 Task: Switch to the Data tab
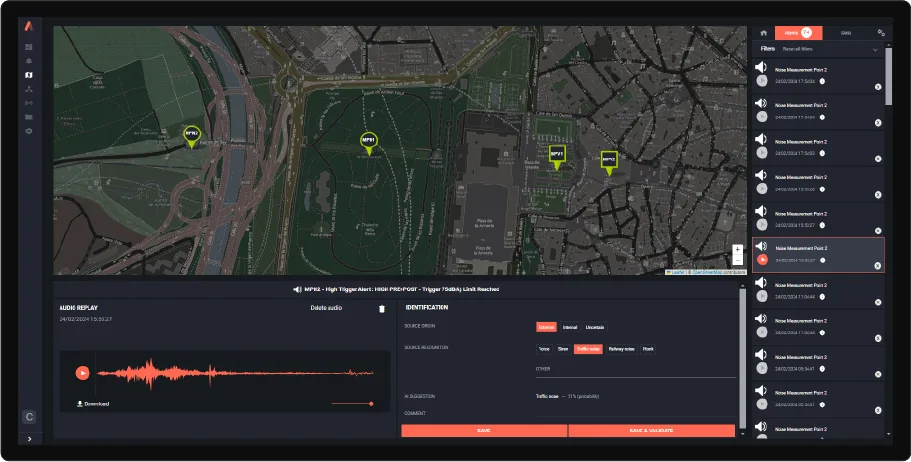(x=846, y=33)
